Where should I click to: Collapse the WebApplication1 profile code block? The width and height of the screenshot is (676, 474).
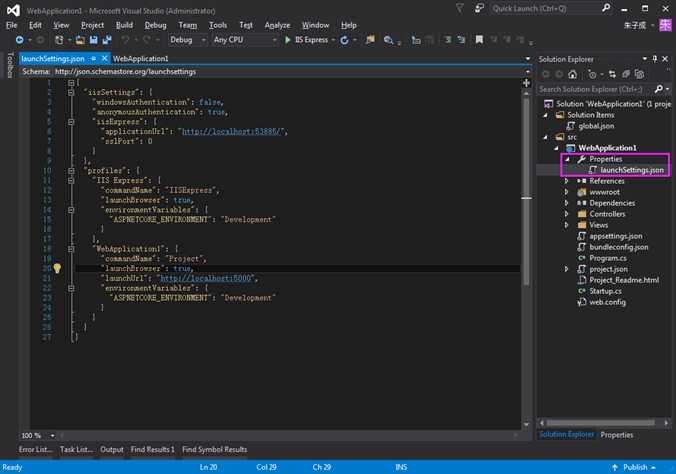[71, 249]
